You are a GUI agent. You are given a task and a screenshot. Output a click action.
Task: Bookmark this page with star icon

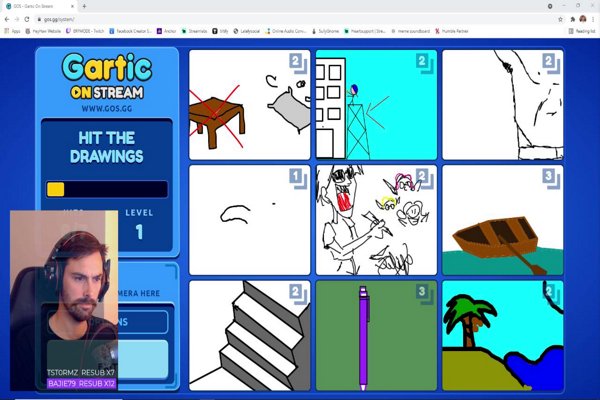point(561,19)
